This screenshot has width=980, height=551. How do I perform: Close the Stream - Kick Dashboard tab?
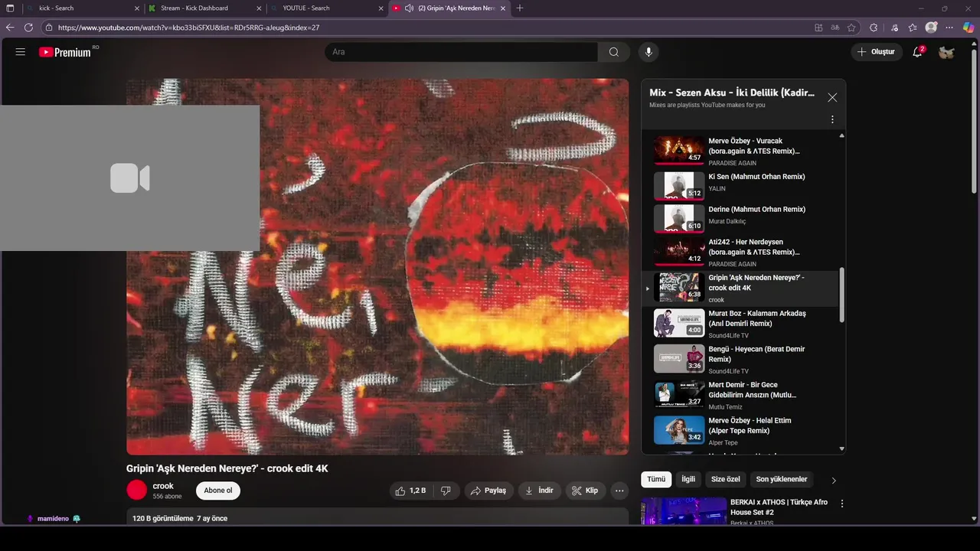259,8
